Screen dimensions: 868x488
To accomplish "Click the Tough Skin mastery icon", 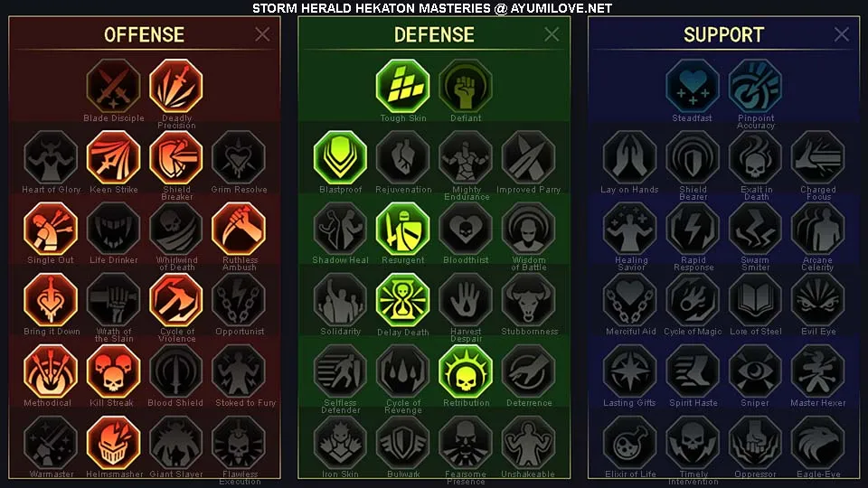I will coord(402,86).
